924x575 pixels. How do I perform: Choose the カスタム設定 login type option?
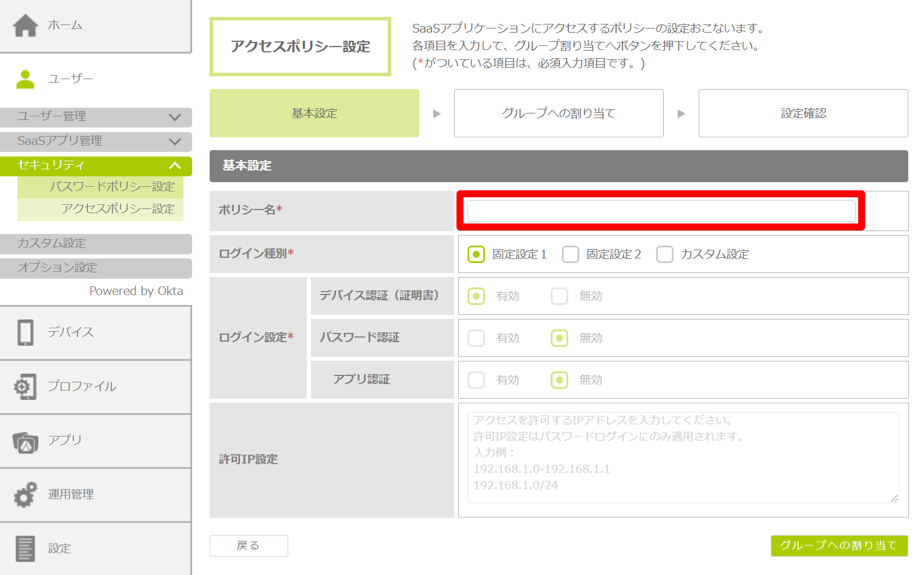coord(665,254)
